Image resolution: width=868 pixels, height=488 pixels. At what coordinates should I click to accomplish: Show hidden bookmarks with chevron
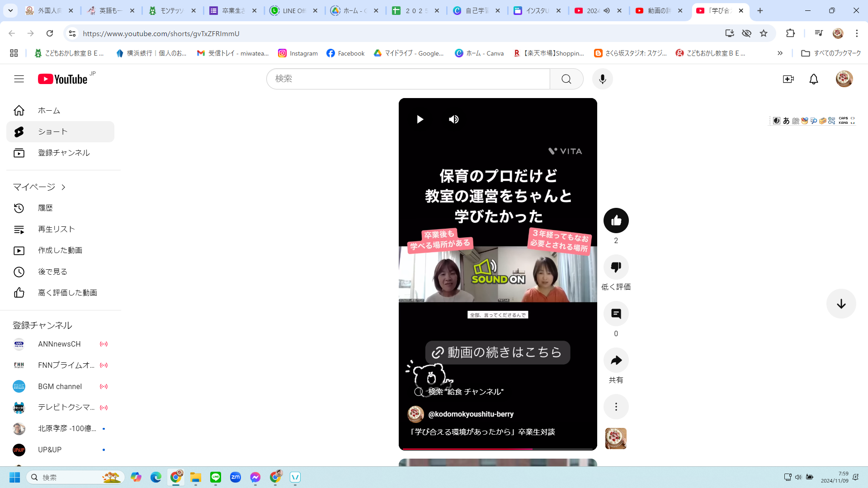tap(780, 53)
